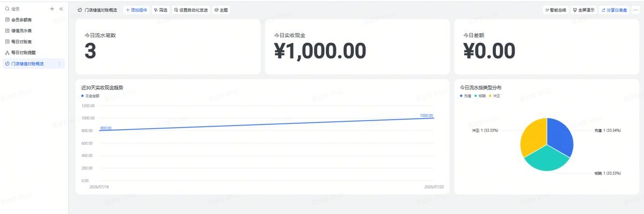Click the 智能总结 button
Viewport: 644px width, 214px height.
click(556, 10)
